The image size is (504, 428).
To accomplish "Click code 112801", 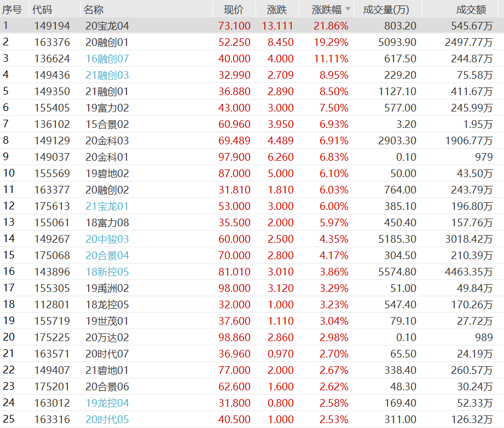I will click(52, 304).
